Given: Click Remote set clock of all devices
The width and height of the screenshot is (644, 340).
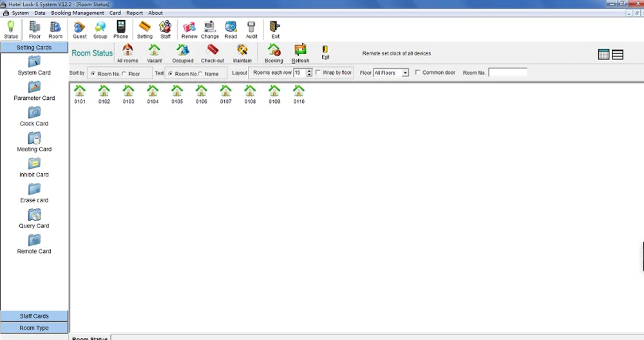Looking at the screenshot, I should (x=396, y=53).
